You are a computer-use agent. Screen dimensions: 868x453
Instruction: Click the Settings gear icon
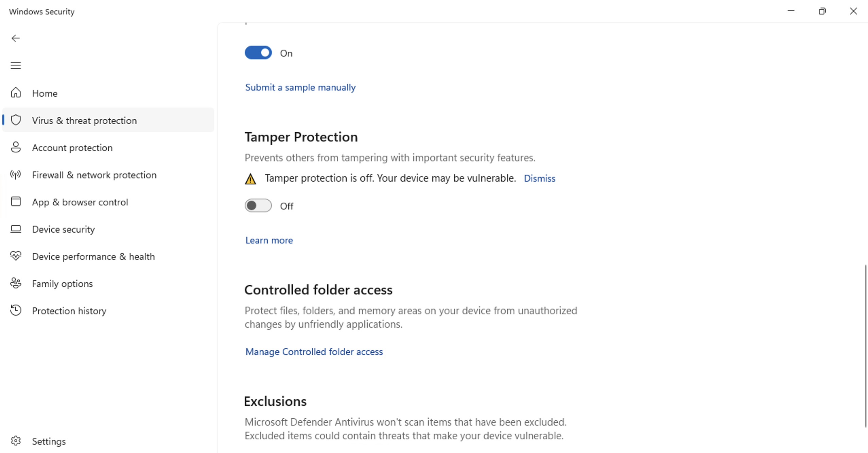[x=16, y=441]
